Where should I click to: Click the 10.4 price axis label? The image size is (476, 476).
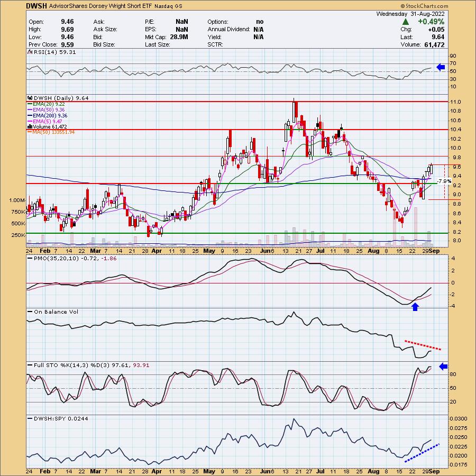pyautogui.click(x=455, y=130)
